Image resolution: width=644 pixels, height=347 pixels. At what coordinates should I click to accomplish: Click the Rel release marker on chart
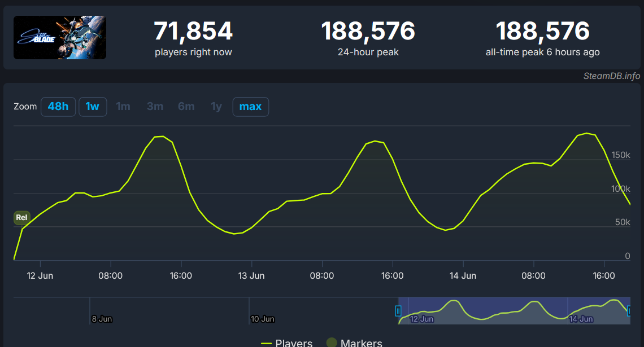22,217
